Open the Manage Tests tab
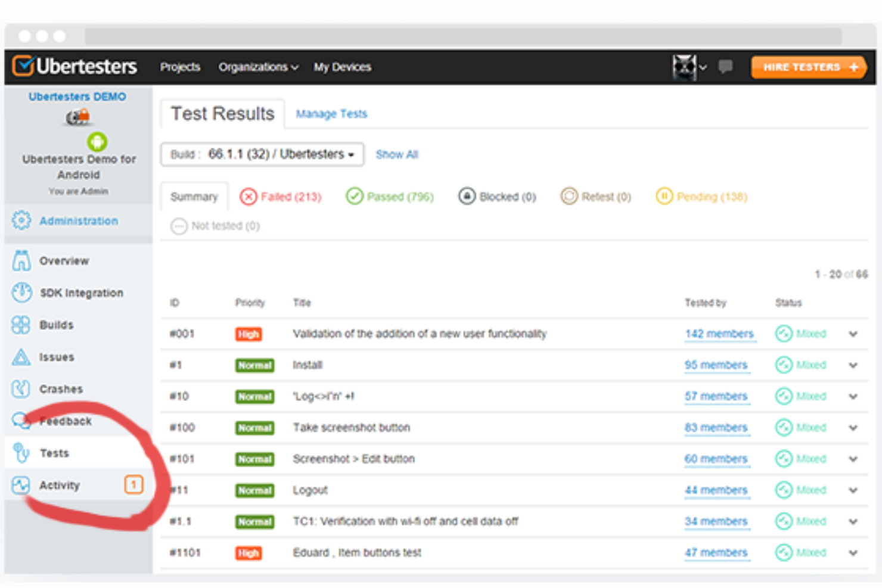The width and height of the screenshot is (882, 588). coord(331,114)
